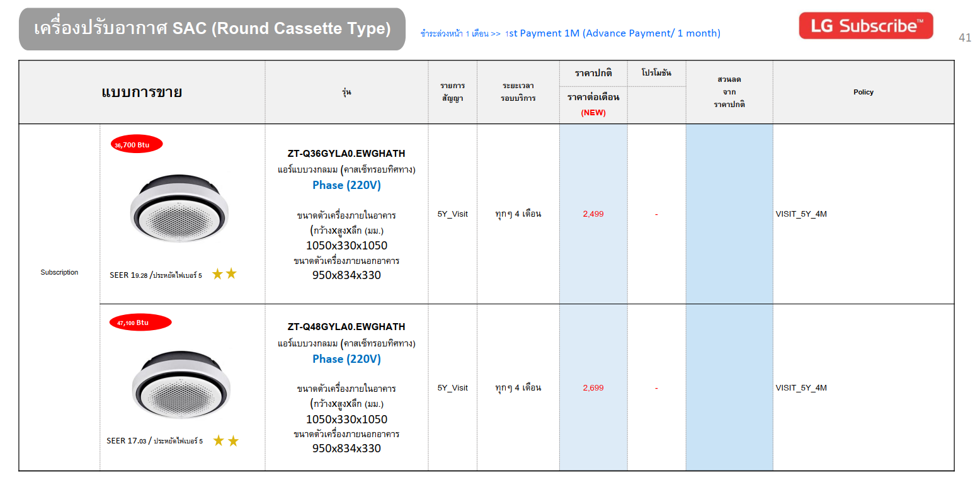Click the blue discount cell in the first row
Viewport: 980px width, 497px height.
(x=729, y=214)
